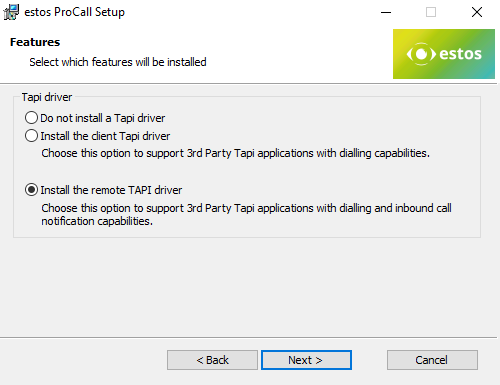This screenshot has width=500, height=385.
Task: Click the inbound call notification description text
Action: [x=246, y=214]
